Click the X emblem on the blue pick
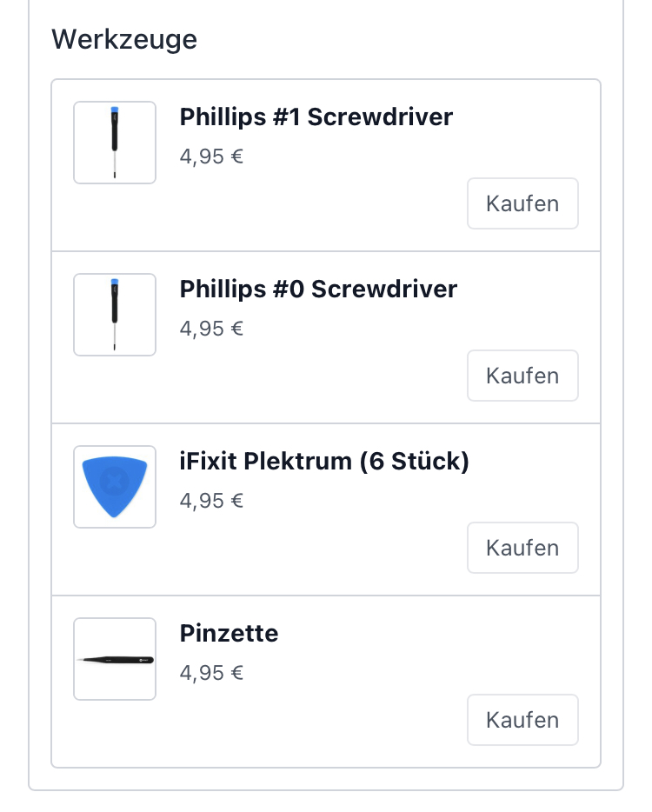 click(x=114, y=480)
